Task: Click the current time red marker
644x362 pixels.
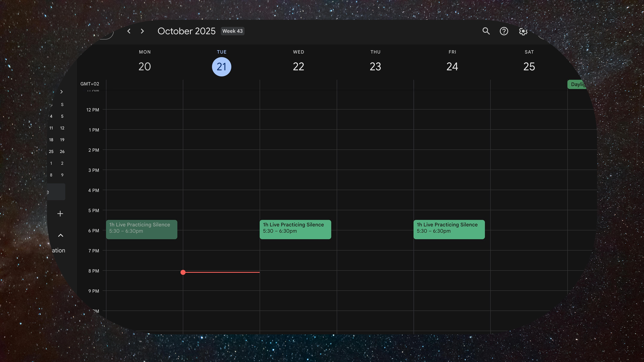Action: click(x=183, y=272)
